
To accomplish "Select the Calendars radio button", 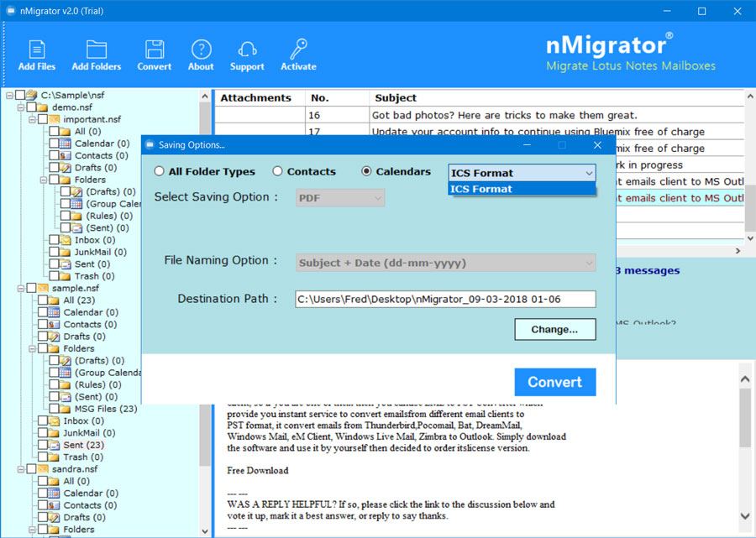I will click(366, 171).
